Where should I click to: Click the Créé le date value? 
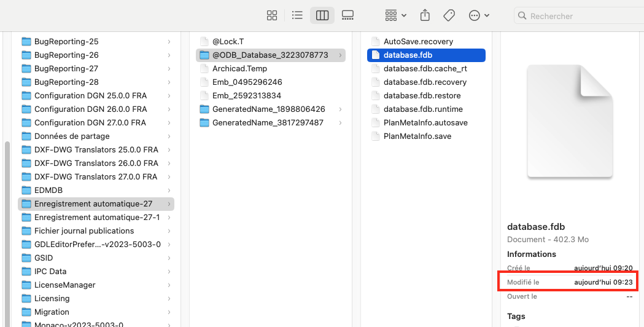[603, 268]
